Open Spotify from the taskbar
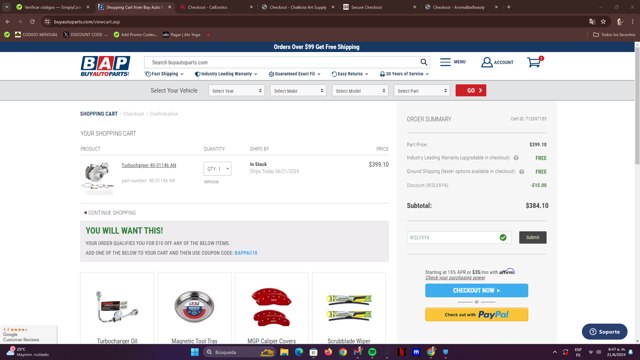 (x=372, y=352)
